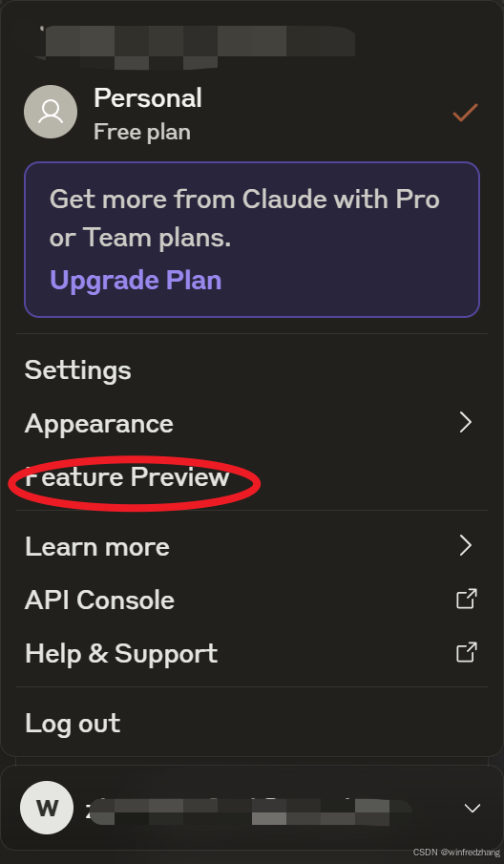The width and height of the screenshot is (504, 864).
Task: Click the Help & Support external link icon
Action: click(x=467, y=652)
